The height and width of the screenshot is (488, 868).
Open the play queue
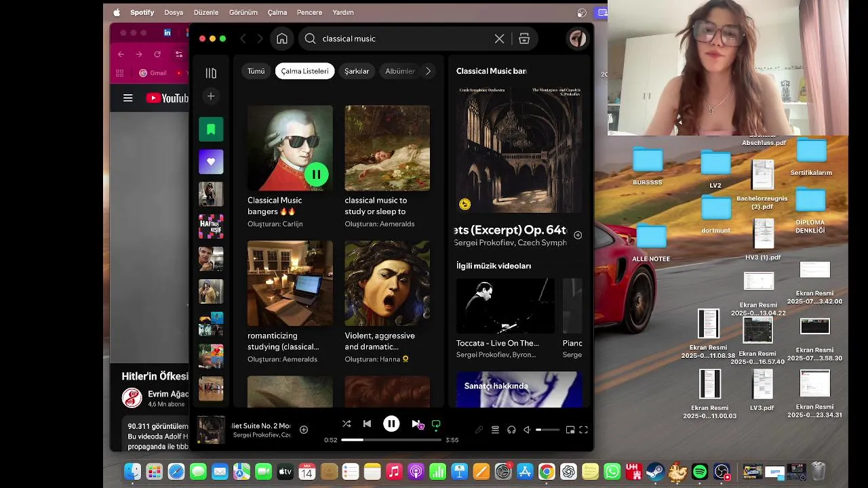tap(495, 430)
